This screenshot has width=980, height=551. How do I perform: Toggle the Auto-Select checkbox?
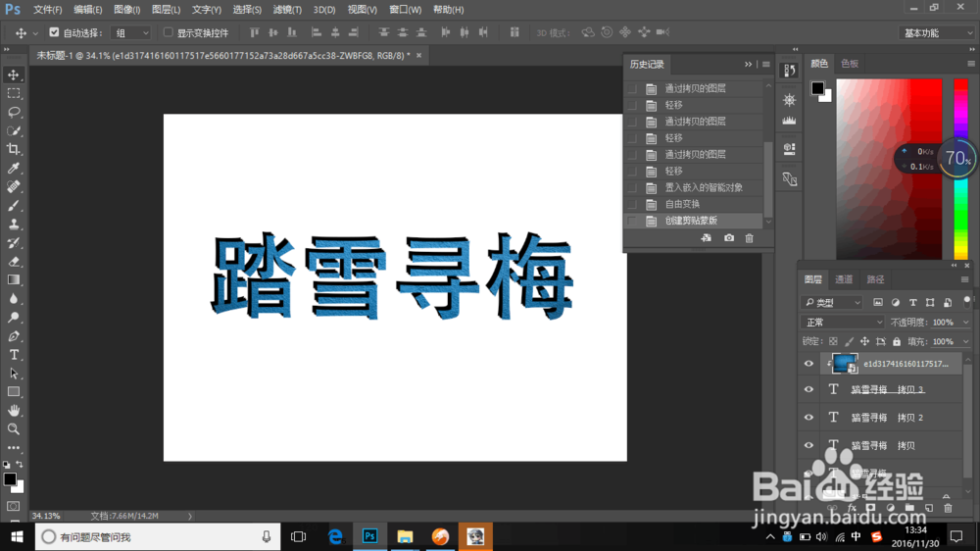pyautogui.click(x=54, y=32)
